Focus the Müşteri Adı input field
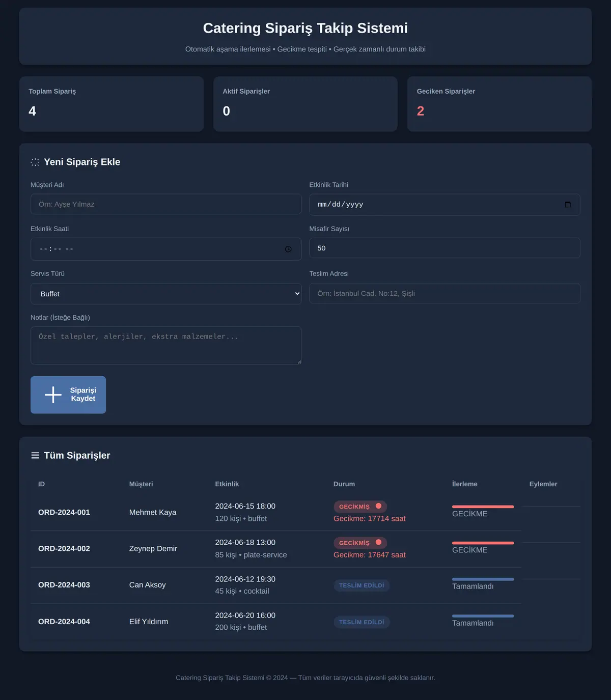 [x=166, y=204]
